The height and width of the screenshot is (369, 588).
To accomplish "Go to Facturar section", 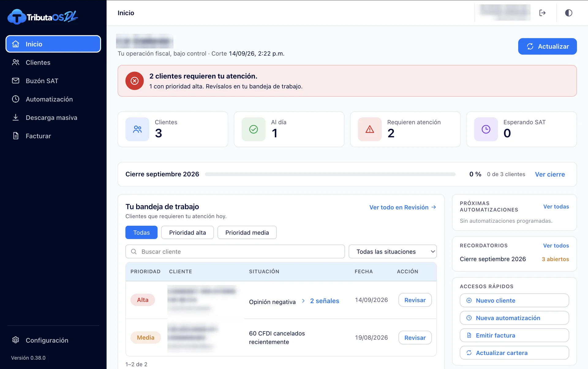I will (x=53, y=136).
